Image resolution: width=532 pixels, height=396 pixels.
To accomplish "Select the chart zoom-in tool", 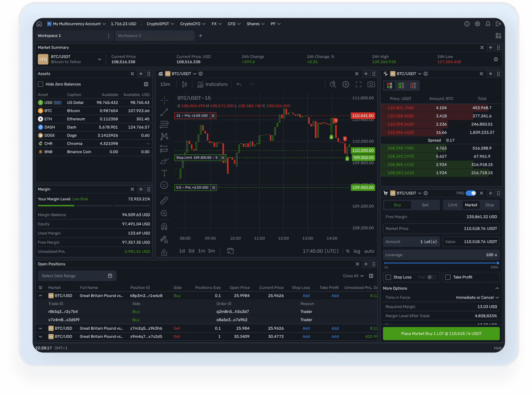I will click(x=164, y=214).
